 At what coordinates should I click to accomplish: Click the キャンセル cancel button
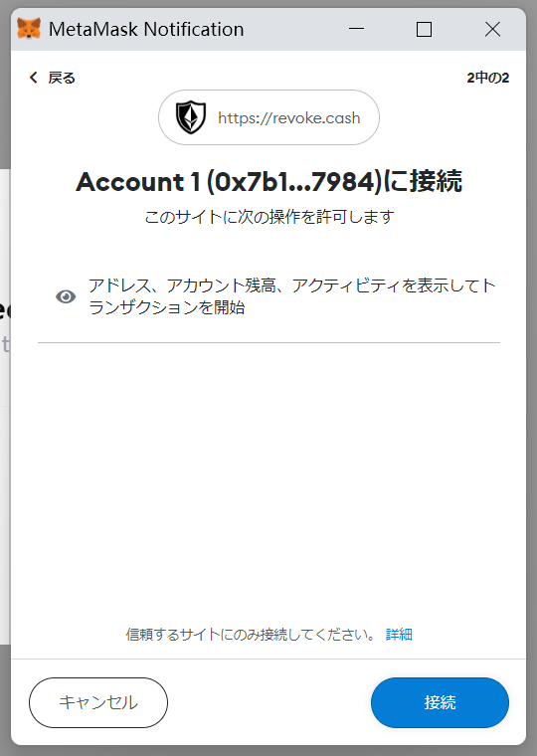[x=98, y=702]
